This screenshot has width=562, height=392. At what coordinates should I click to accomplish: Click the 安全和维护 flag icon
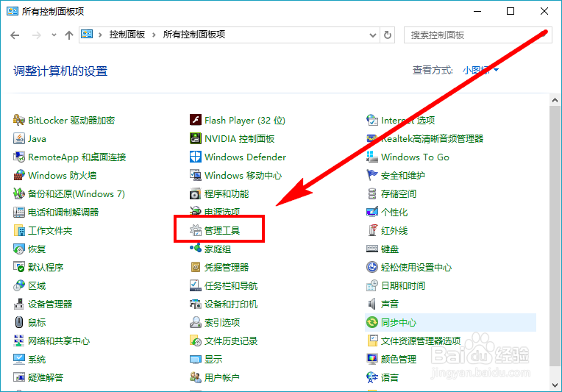point(372,175)
